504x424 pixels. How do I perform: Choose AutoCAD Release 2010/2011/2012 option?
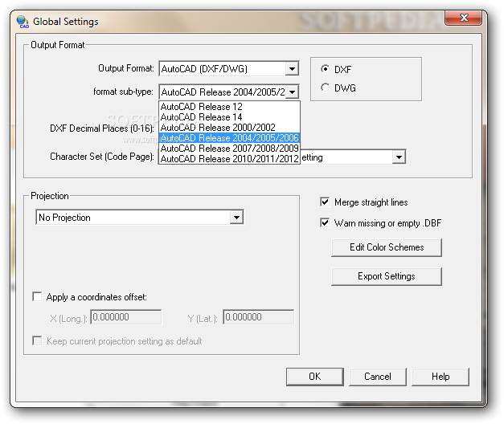[230, 159]
